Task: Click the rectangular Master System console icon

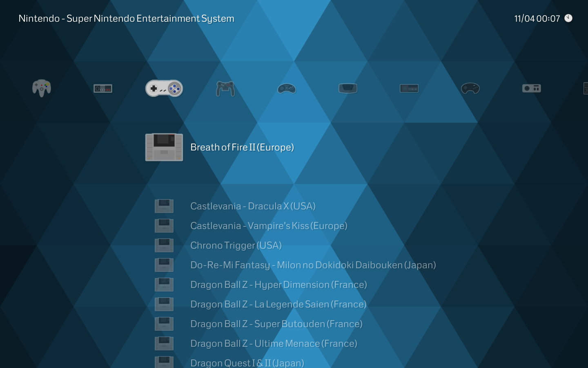Action: (409, 88)
